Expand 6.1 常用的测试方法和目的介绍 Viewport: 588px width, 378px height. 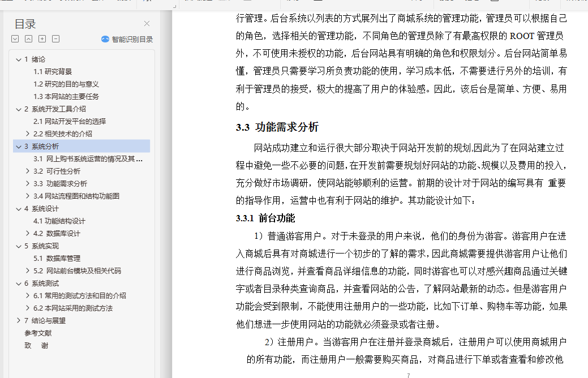[x=27, y=295]
